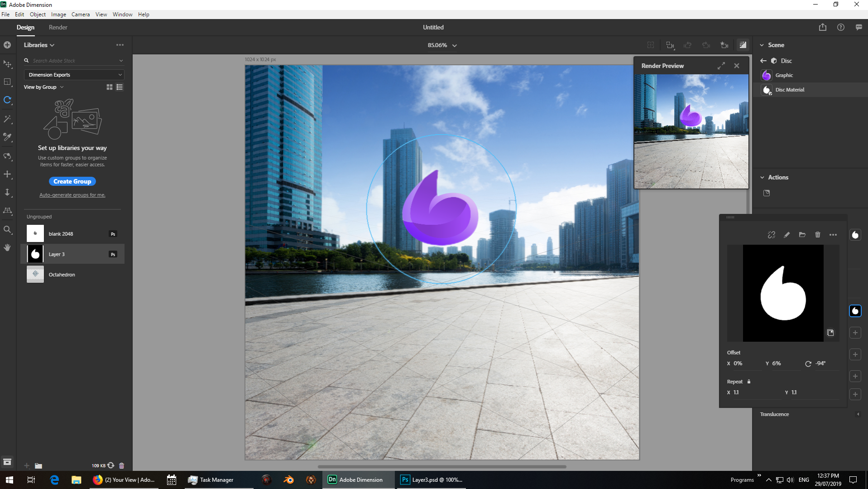Click the open-folder replace image icon
Viewport: 868px width, 489px height.
[802, 235]
